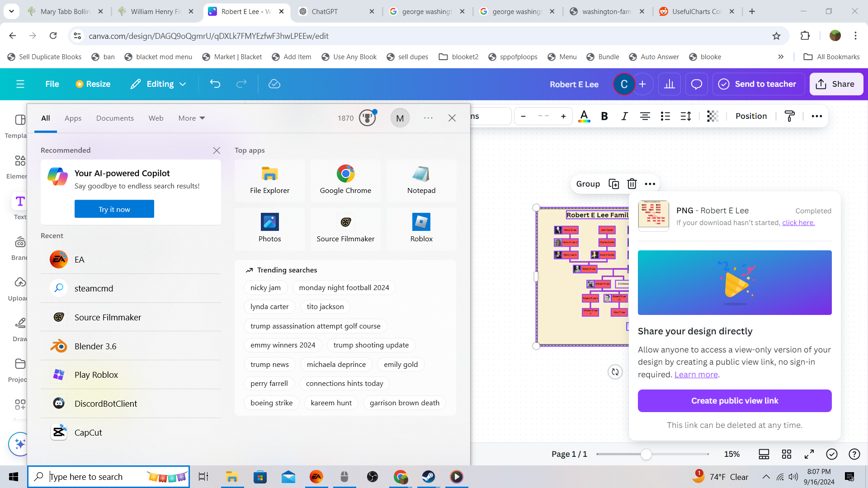This screenshot has width=868, height=488.
Task: Open design checklist circle icon
Action: point(832,454)
